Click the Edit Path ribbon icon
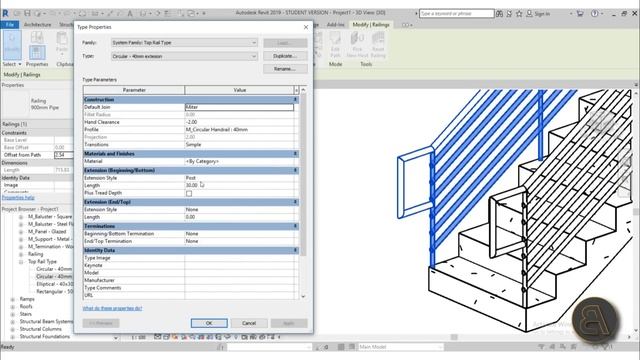This screenshot has width=640, height=360. [x=336, y=45]
